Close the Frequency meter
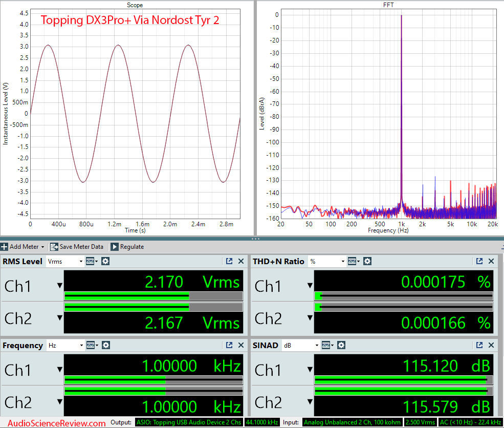 (241, 346)
